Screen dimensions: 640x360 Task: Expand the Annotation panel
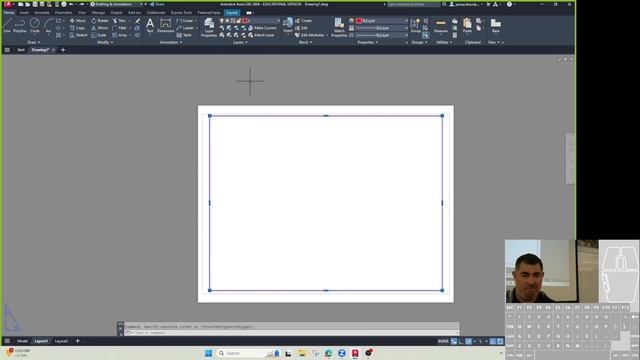click(171, 42)
